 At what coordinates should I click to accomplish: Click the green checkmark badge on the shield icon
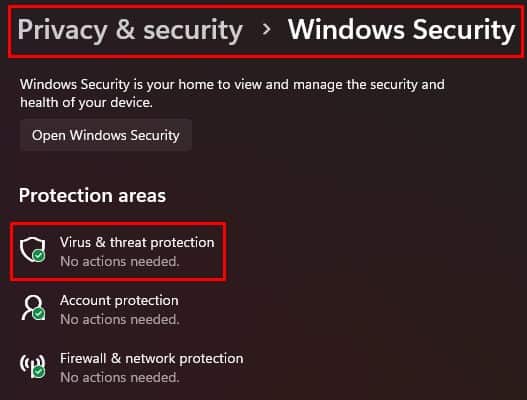[39, 255]
